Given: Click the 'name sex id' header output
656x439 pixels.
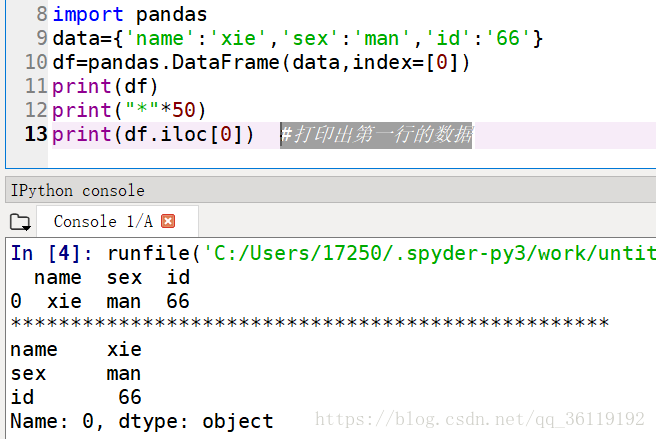Looking at the screenshot, I should point(112,277).
